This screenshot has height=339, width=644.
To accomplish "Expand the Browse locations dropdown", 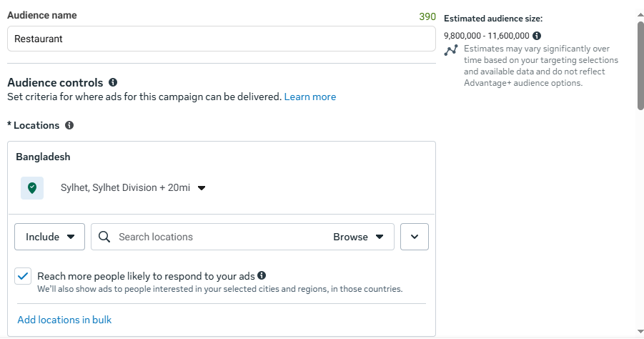I will [359, 237].
